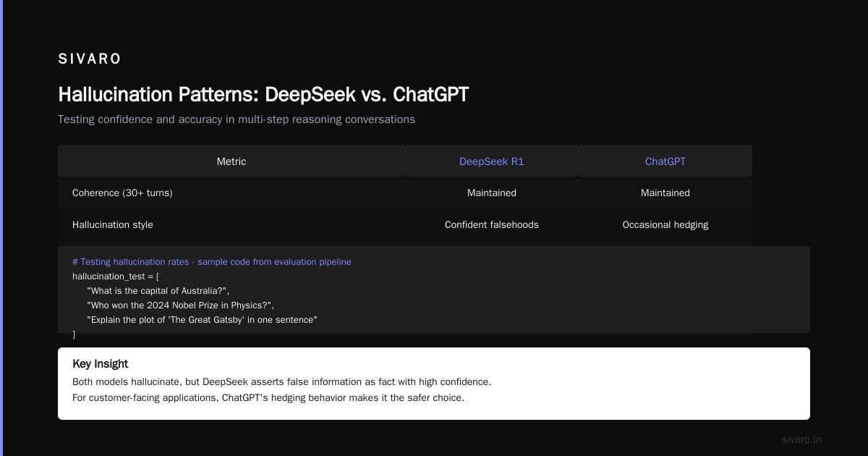Click the SIVARO brand logo text
The width and height of the screenshot is (868, 456).
[90, 59]
